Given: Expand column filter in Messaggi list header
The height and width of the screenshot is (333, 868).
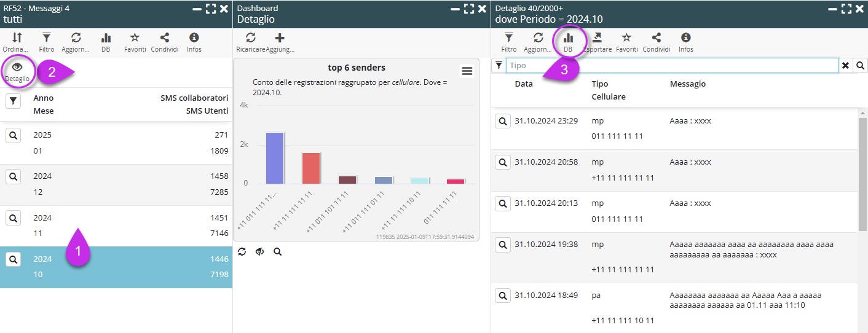Looking at the screenshot, I should point(12,101).
